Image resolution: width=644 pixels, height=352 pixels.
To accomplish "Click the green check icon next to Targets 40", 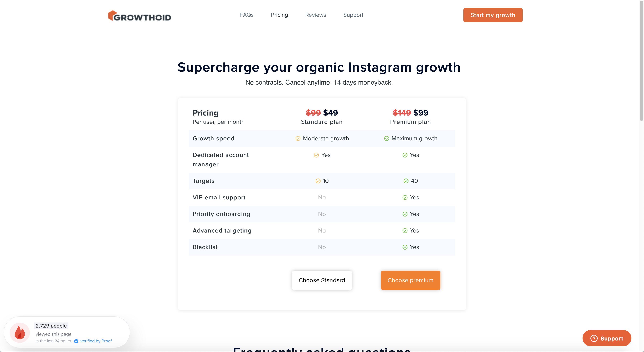I will [x=406, y=181].
